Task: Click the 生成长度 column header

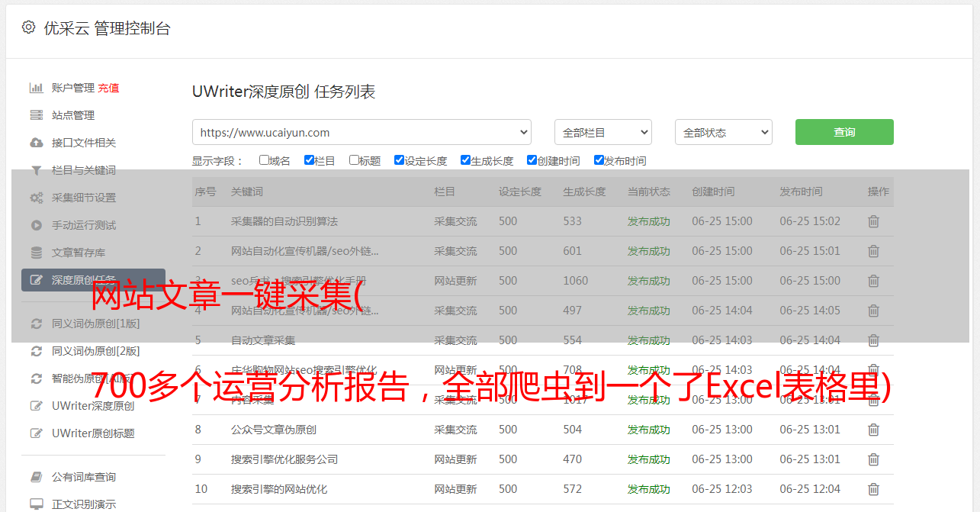Action: point(585,192)
